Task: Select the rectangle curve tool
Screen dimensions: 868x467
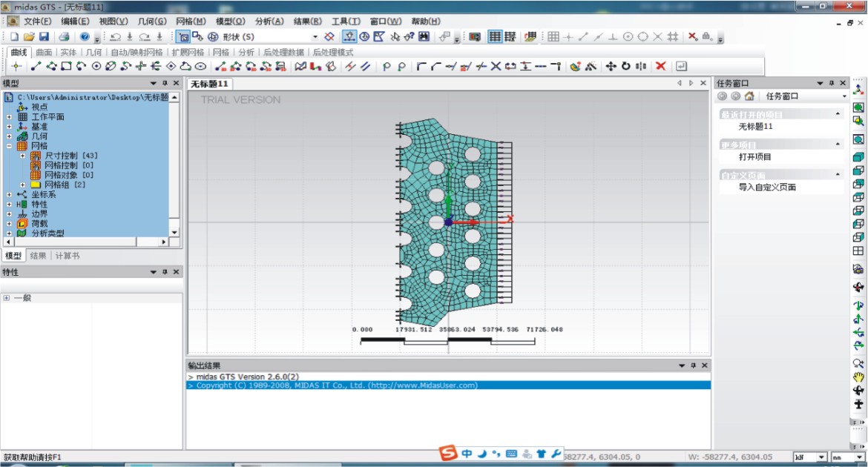Action: pyautogui.click(x=67, y=67)
